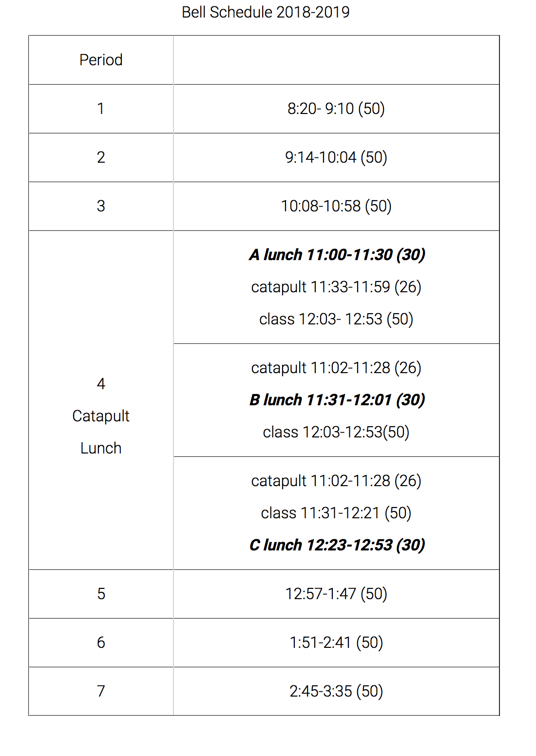
Task: Select catapult 11:33-11:59 (26) text
Action: click(x=336, y=287)
